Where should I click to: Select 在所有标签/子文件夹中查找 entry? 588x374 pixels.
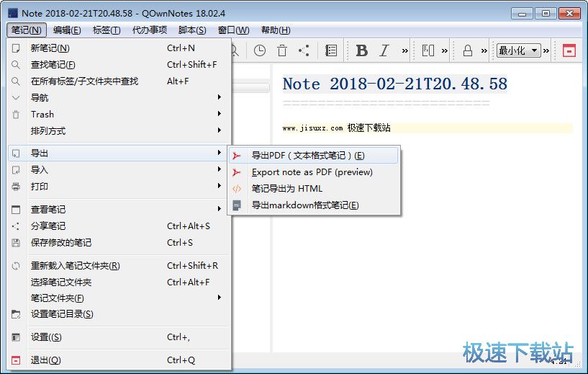tap(118, 81)
